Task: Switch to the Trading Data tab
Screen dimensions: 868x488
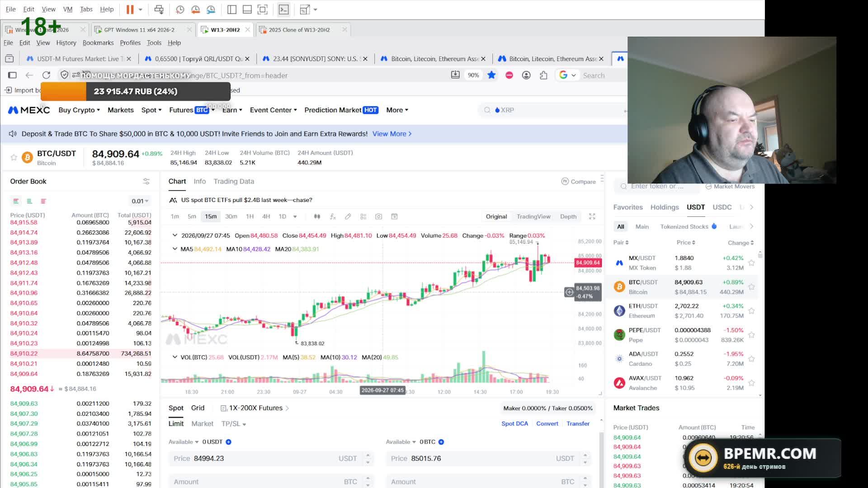Action: 234,181
